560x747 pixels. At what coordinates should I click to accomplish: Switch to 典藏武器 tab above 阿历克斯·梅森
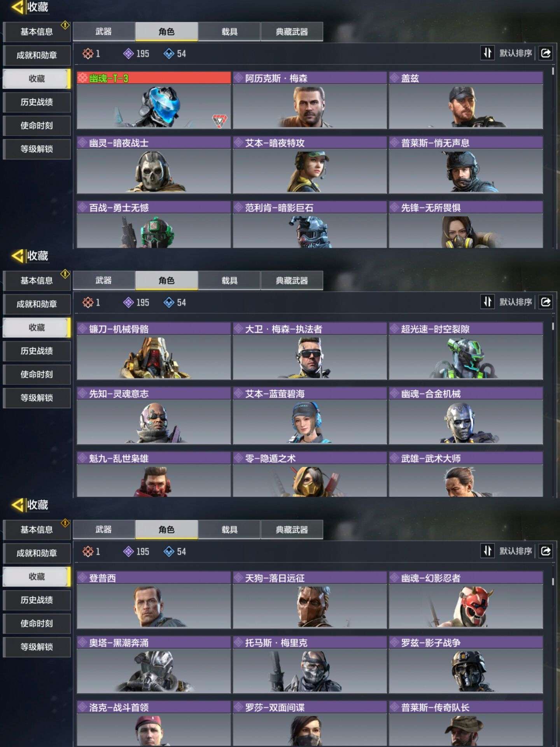pos(292,32)
